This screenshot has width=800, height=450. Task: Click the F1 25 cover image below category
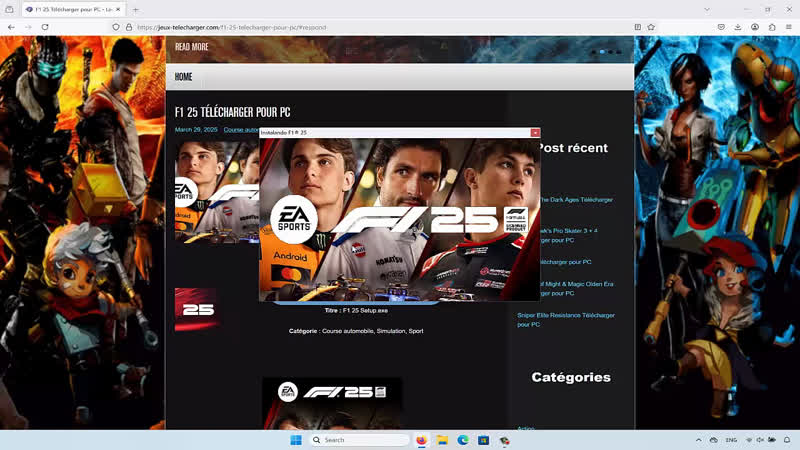click(x=332, y=403)
